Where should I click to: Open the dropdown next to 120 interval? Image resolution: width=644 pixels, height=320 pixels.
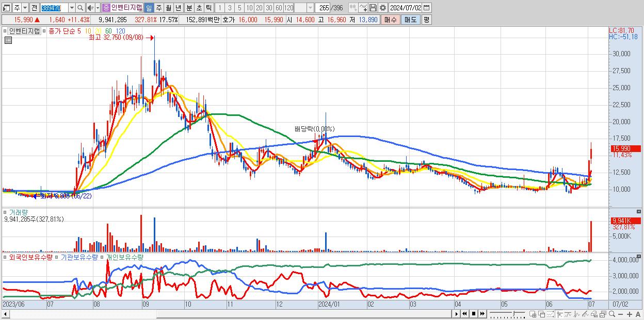(310, 8)
